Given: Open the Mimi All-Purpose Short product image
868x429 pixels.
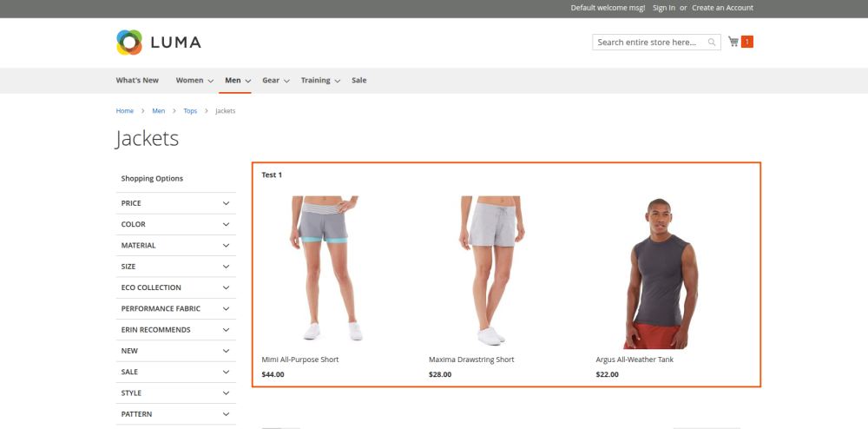Looking at the screenshot, I should click(325, 271).
